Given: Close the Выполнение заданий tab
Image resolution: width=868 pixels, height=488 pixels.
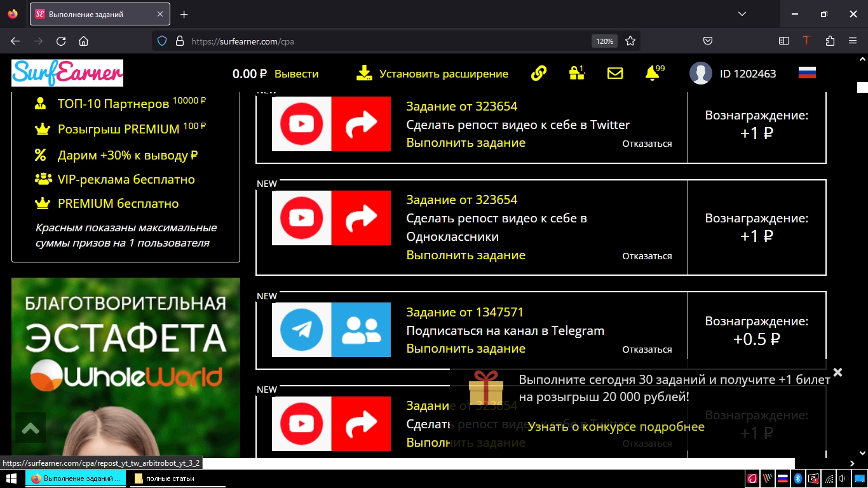Looking at the screenshot, I should pos(159,14).
